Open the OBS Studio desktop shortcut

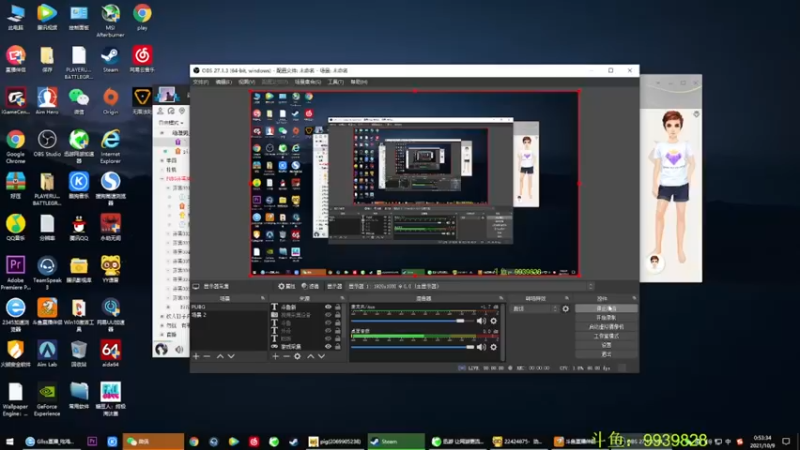tap(47, 143)
